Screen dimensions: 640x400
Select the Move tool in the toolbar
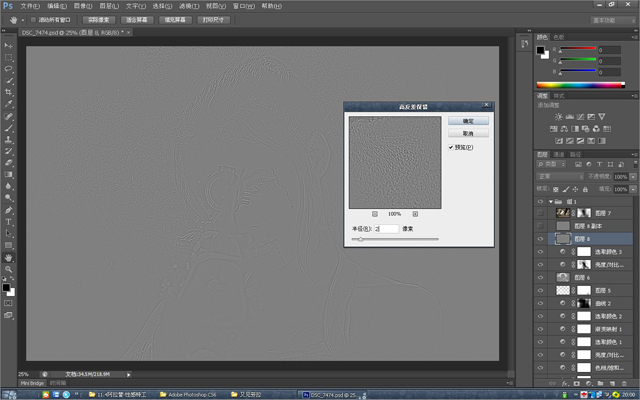(8, 46)
